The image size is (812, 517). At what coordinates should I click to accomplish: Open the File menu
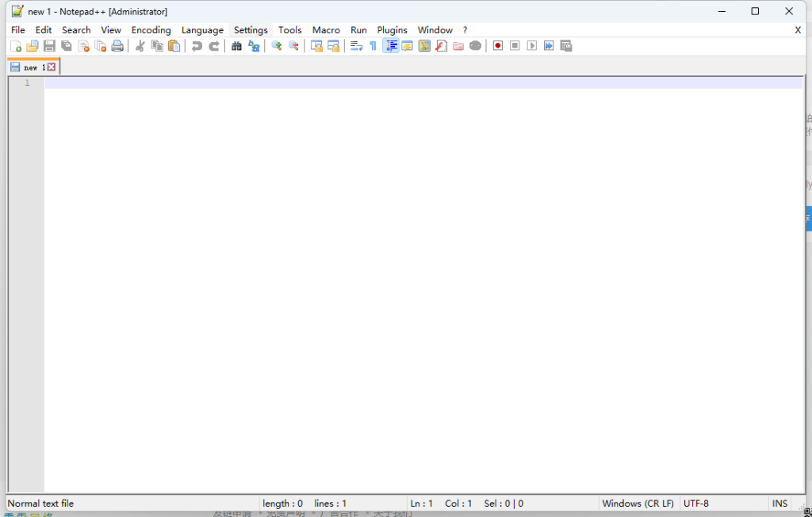tap(18, 30)
